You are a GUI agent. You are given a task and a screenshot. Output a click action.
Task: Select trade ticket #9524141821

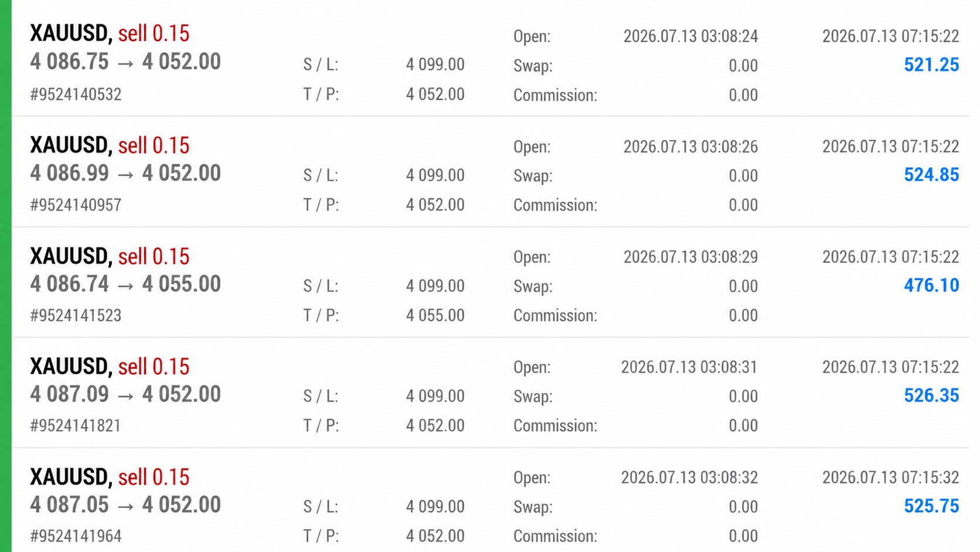[x=76, y=426]
